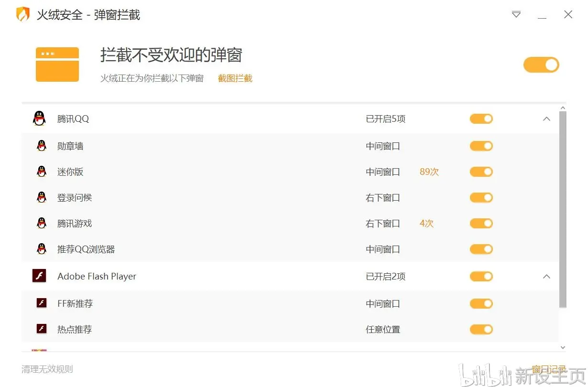Open the title bar triangle menu
Screen dimensions: 588x387
tap(516, 14)
